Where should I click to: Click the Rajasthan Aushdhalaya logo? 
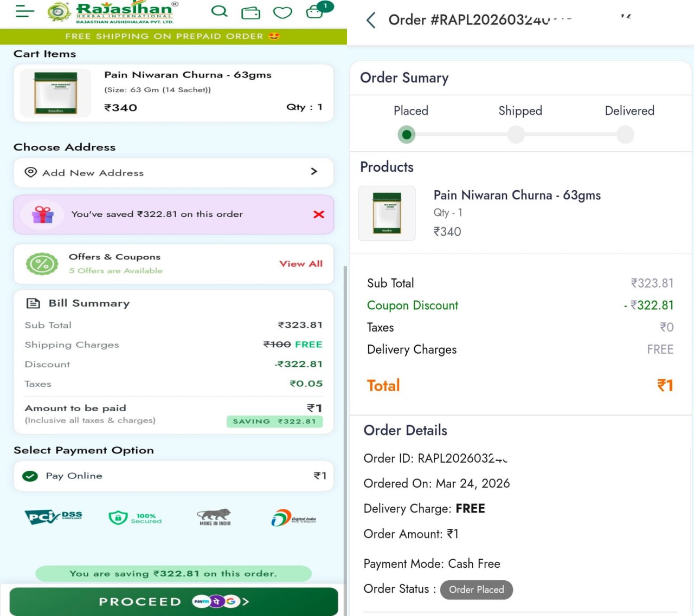pos(111,12)
